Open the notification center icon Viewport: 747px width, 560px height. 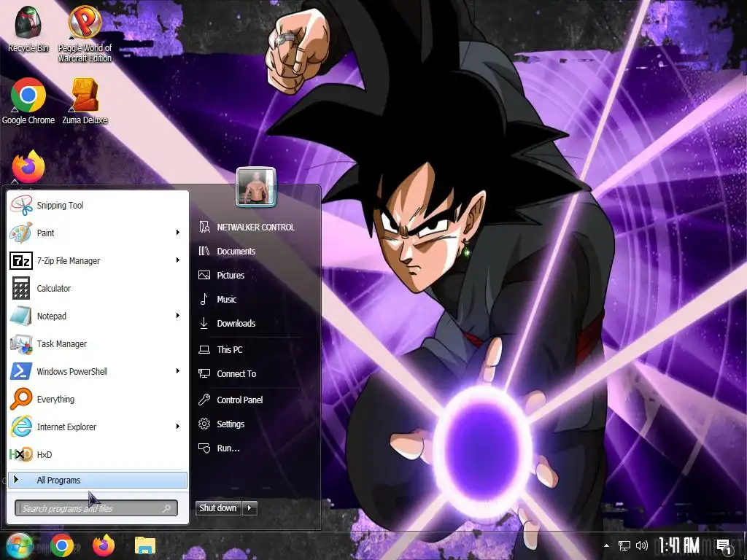point(724,546)
